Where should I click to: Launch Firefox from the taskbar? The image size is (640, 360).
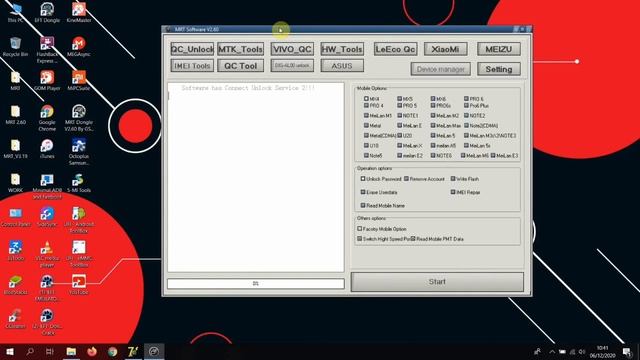[92, 351]
